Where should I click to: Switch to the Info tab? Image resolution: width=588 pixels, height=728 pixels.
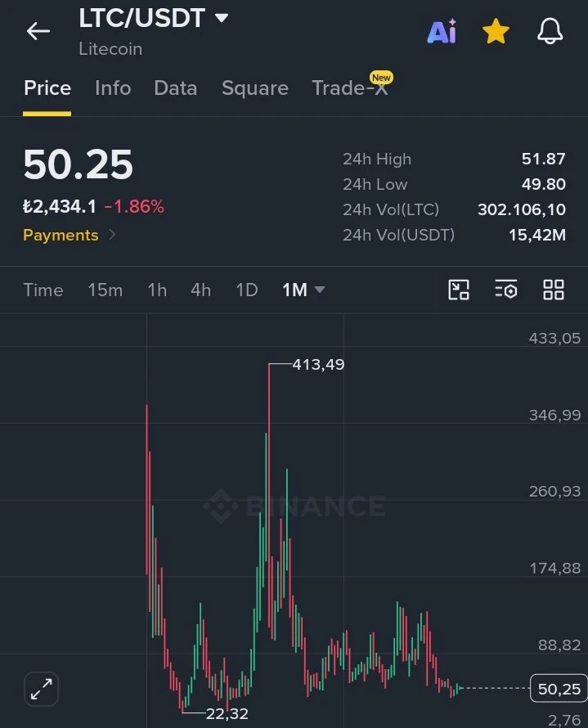[113, 88]
